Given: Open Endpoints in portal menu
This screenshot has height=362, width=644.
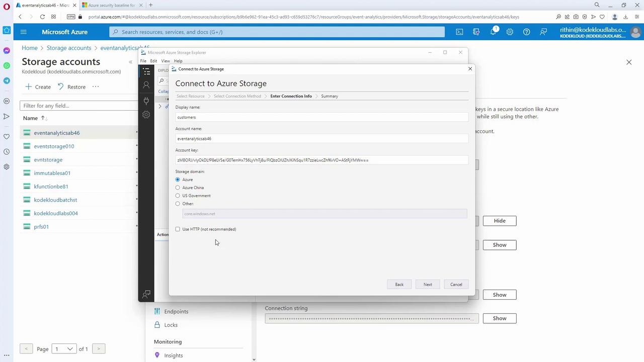Looking at the screenshot, I should click(x=176, y=312).
